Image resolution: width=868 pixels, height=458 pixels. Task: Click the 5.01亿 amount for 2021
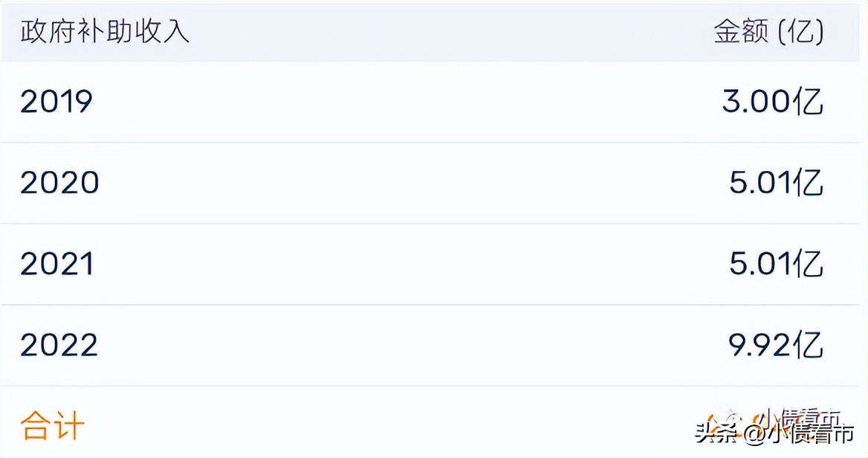point(776,264)
